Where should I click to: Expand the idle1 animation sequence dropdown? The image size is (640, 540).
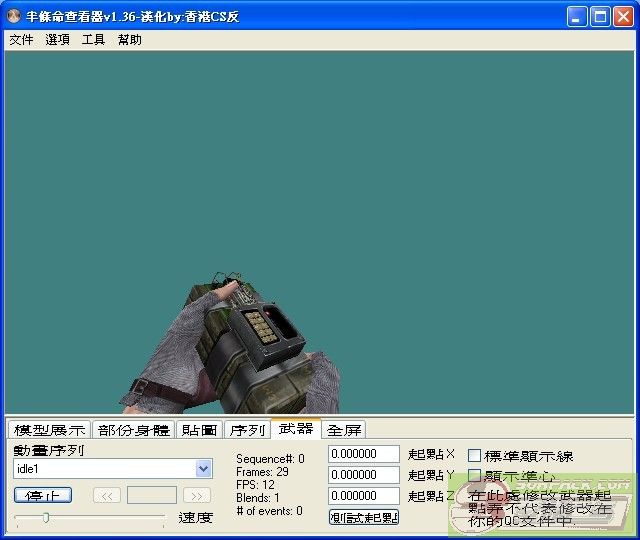click(x=204, y=469)
